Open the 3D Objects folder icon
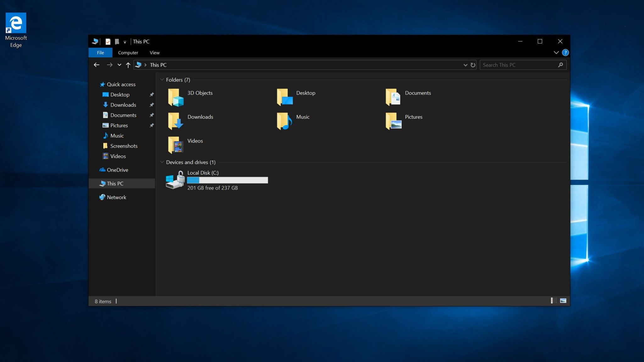This screenshot has width=644, height=362. pyautogui.click(x=175, y=97)
